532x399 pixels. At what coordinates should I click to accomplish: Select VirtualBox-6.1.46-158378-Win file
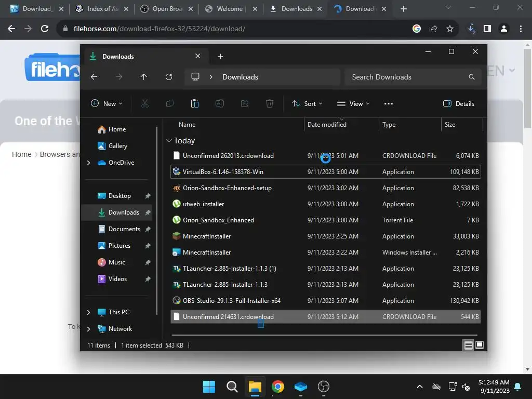coord(325,171)
